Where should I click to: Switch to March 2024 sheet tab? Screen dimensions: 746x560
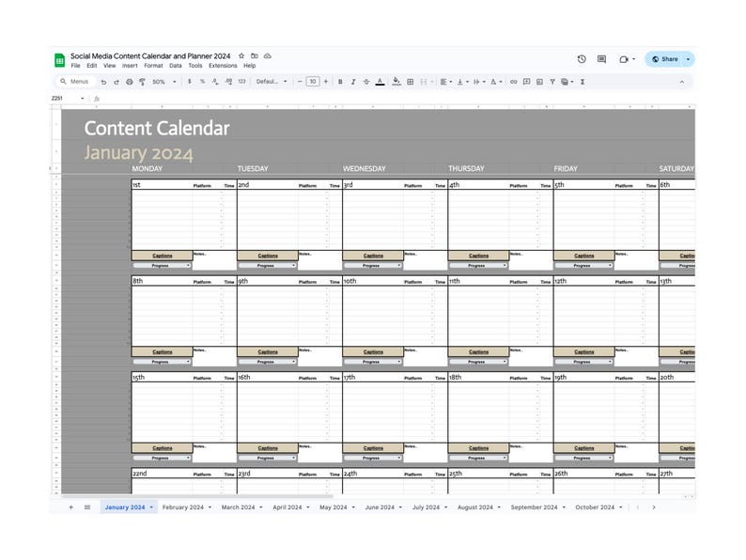point(241,507)
